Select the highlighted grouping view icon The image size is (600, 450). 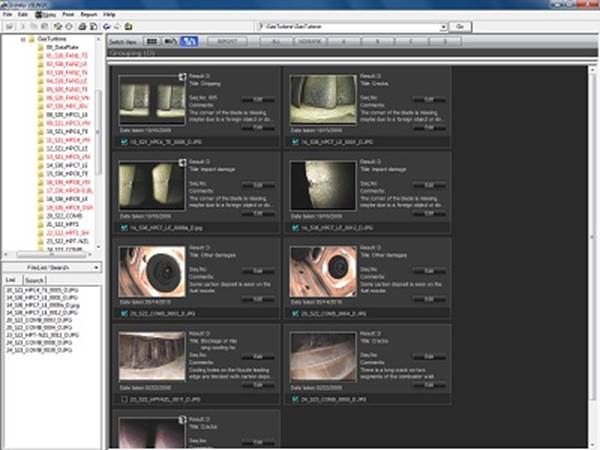pos(190,43)
